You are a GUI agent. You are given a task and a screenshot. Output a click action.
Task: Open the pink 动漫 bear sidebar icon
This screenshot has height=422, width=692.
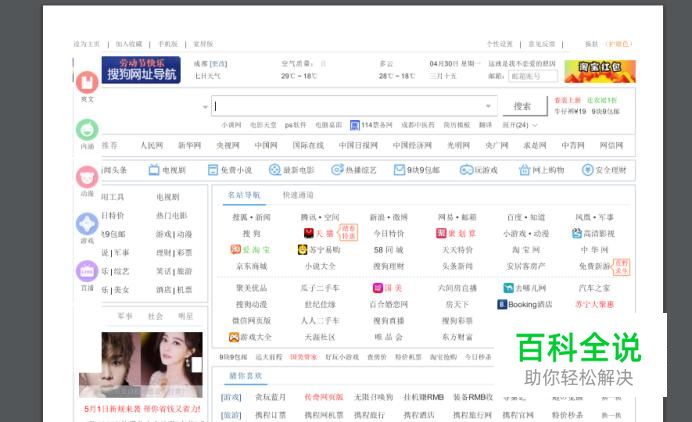point(87,177)
